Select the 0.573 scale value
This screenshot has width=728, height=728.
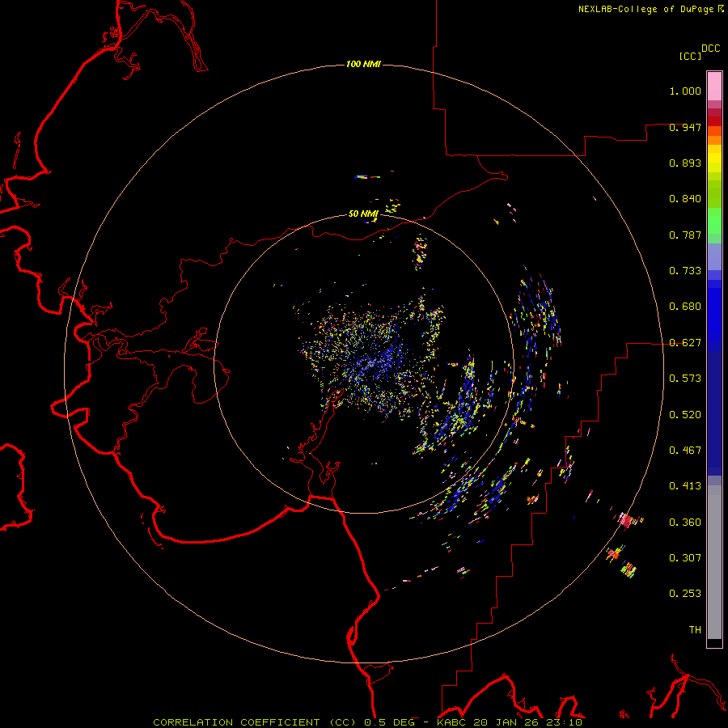(x=685, y=379)
